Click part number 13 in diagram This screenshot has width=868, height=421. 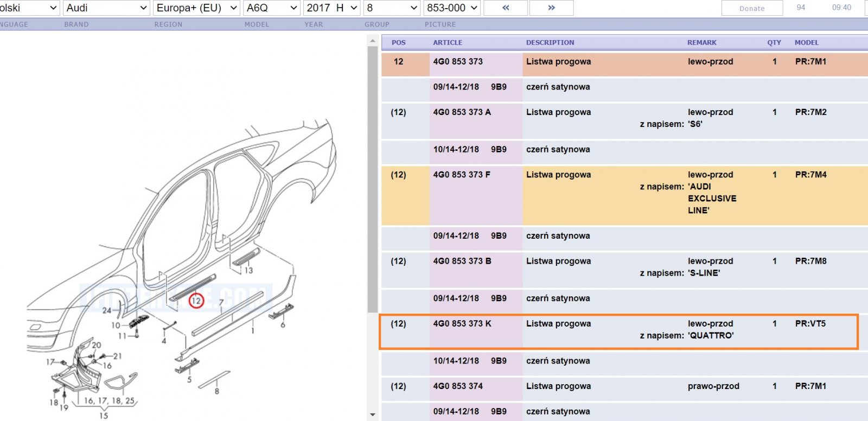click(248, 270)
